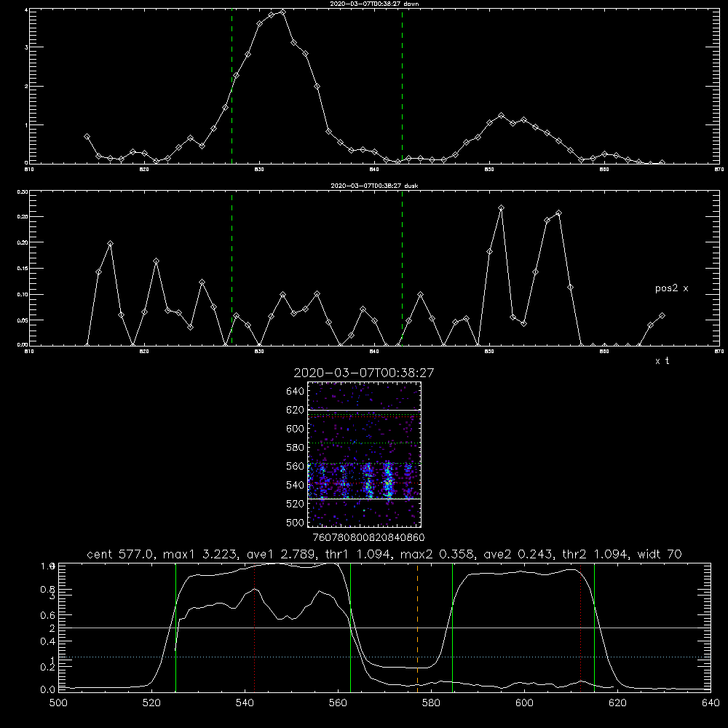Click the first diamond data point in dawn plot
728x728 pixels.
pyautogui.click(x=87, y=137)
